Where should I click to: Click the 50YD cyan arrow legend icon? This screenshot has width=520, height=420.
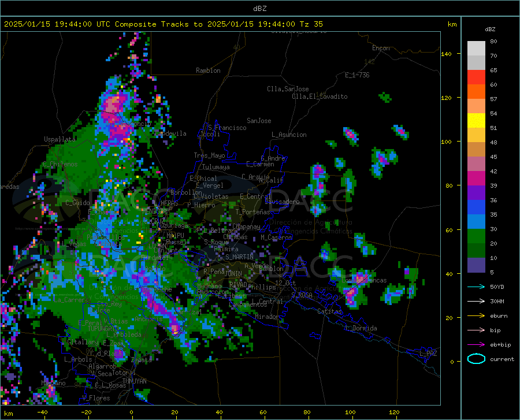(476, 287)
